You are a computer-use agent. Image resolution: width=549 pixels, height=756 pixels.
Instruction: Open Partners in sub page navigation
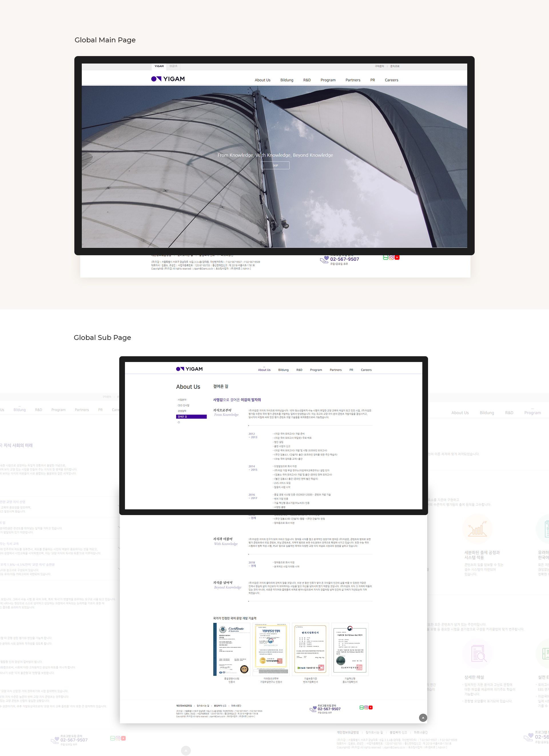tap(335, 370)
